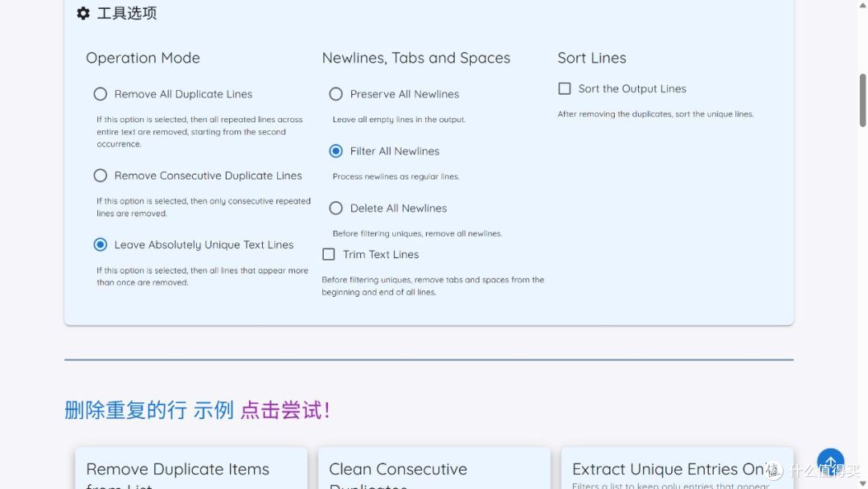
Task: Click 'After removing the duplicates' description text
Action: tap(656, 114)
